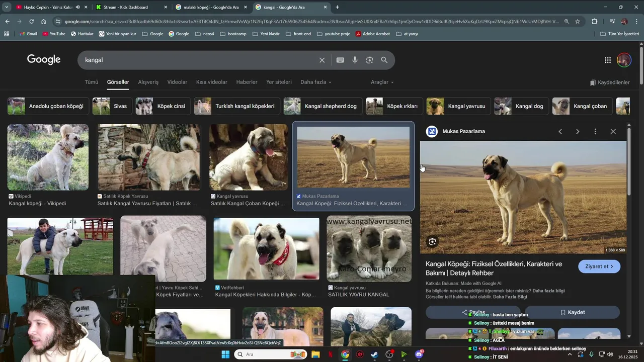
Task: Select the Kangal yavrusu suggestion chip
Action: click(x=458, y=106)
